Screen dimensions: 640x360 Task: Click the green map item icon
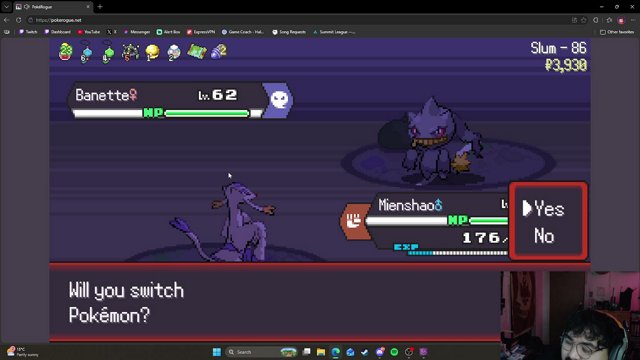[x=197, y=52]
